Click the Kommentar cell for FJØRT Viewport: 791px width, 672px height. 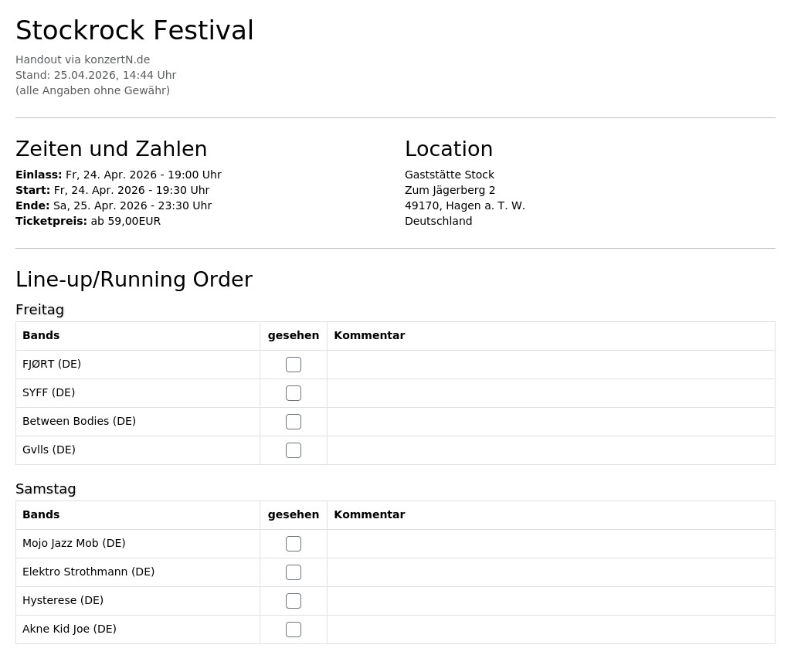(551, 365)
